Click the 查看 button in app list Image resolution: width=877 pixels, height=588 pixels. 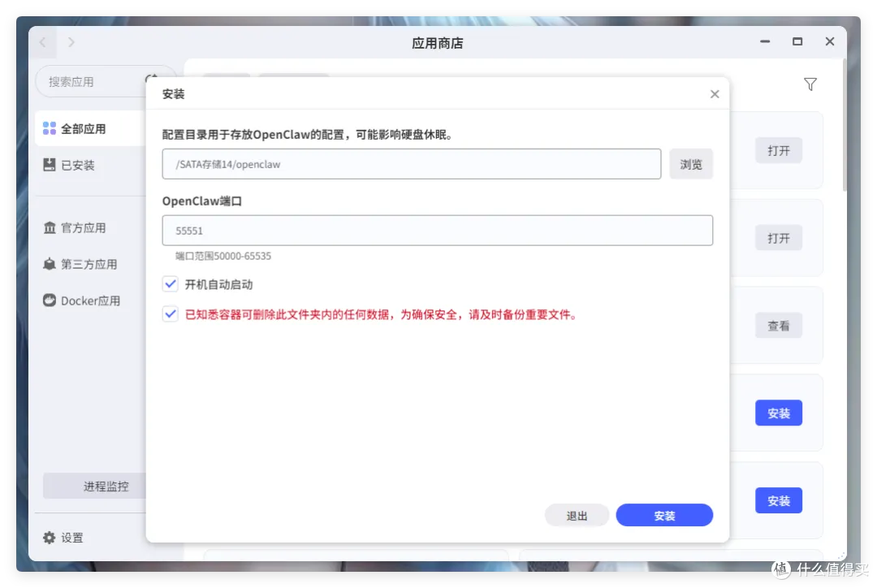(778, 326)
